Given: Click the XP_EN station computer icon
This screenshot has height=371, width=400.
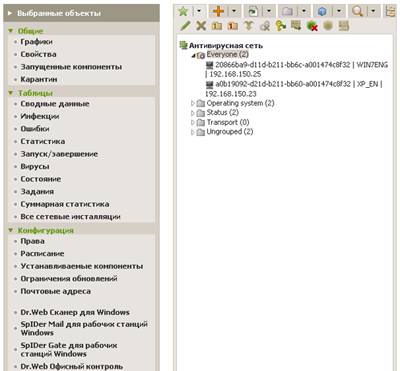Looking at the screenshot, I should (x=210, y=84).
